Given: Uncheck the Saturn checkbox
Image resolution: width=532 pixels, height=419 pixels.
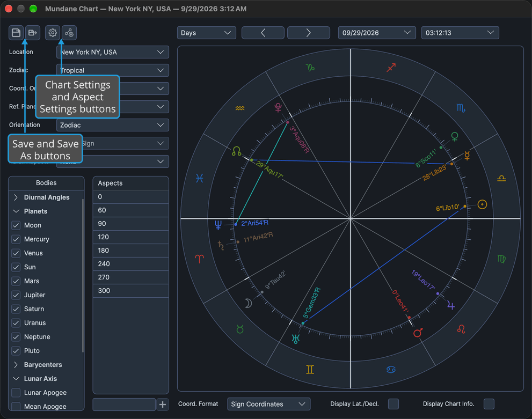Looking at the screenshot, I should (x=16, y=309).
